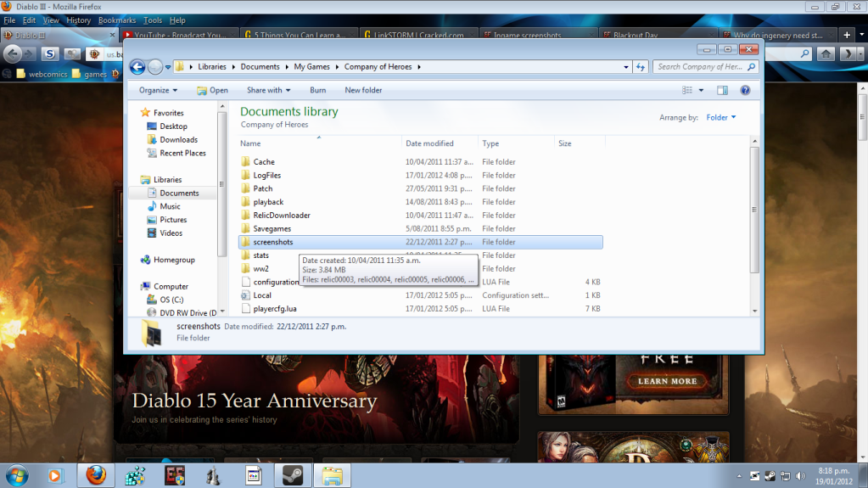Sort by Date modified column header
868x488 pixels.
point(440,143)
